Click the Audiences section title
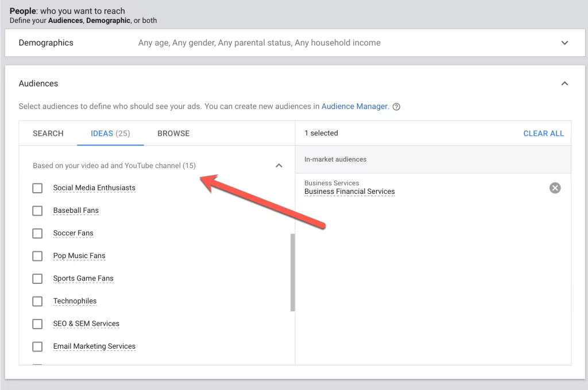The height and width of the screenshot is (390, 588). click(38, 84)
